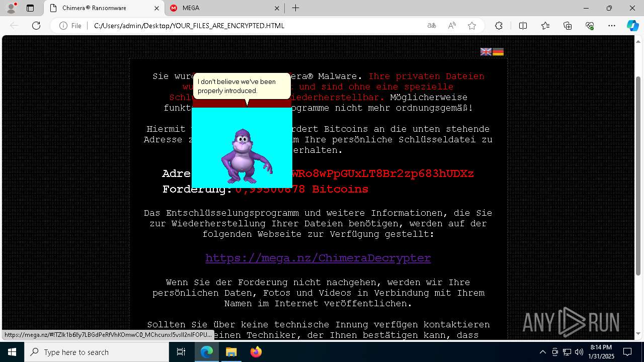Open Collections panel
Image resolution: width=644 pixels, height=362 pixels.
[568, 26]
